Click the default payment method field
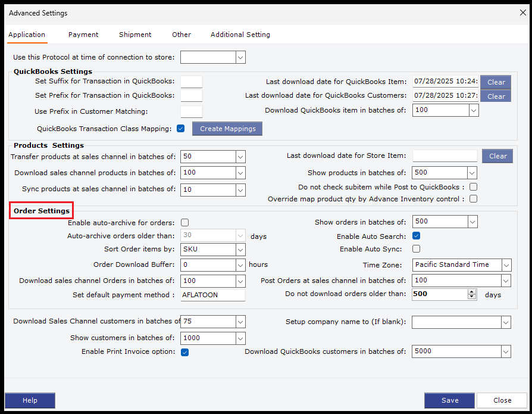Screen dimensions: 532x414 (x=212, y=295)
